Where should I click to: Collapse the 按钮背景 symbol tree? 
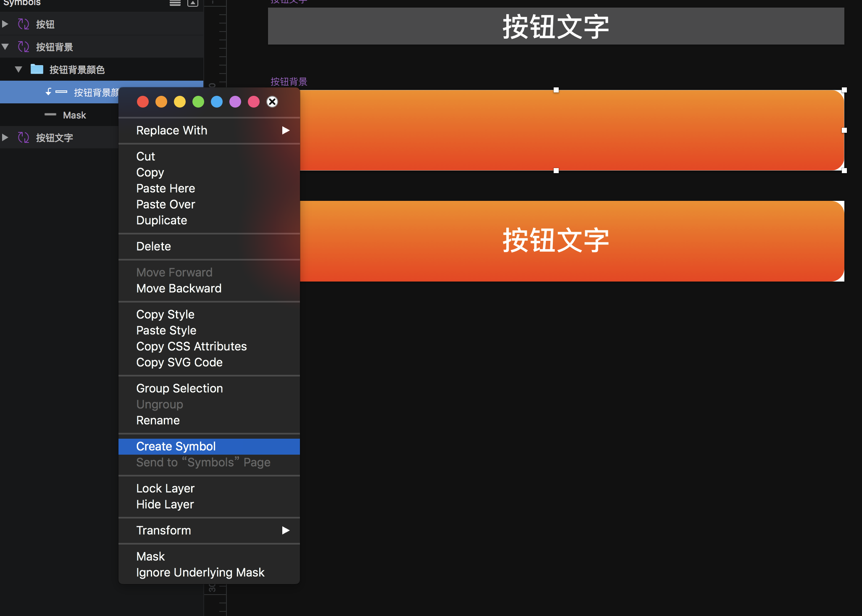5,47
